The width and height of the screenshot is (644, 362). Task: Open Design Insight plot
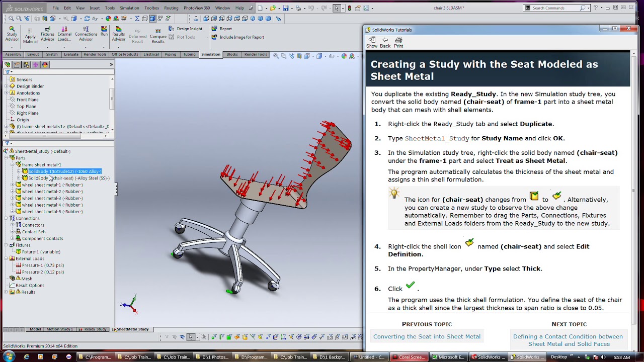185,29
